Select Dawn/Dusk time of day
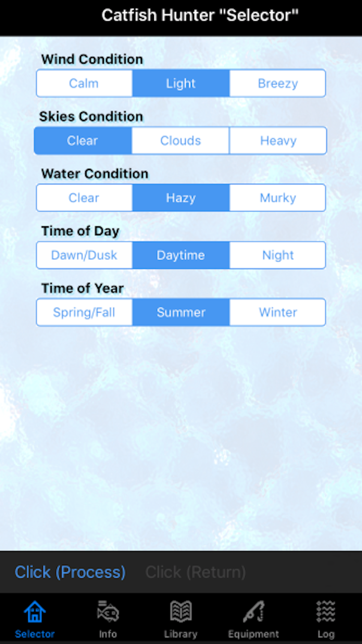The image size is (362, 644). [84, 255]
